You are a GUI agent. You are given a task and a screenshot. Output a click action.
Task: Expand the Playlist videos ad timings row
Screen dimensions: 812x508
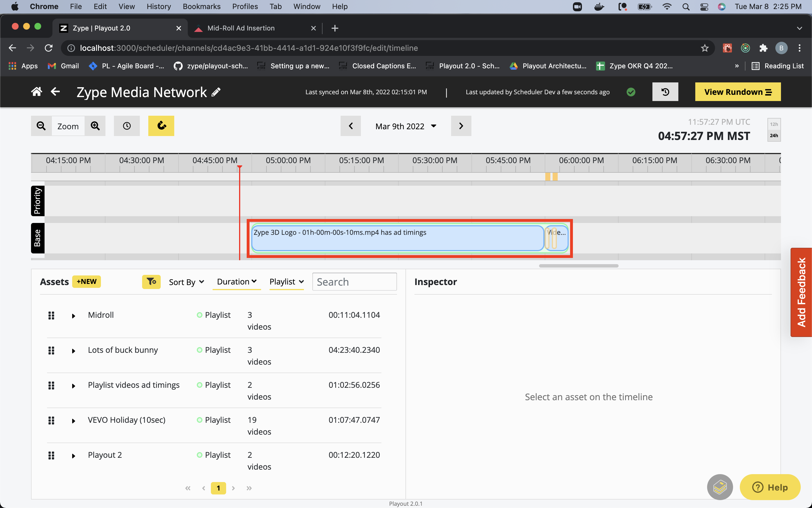point(74,386)
